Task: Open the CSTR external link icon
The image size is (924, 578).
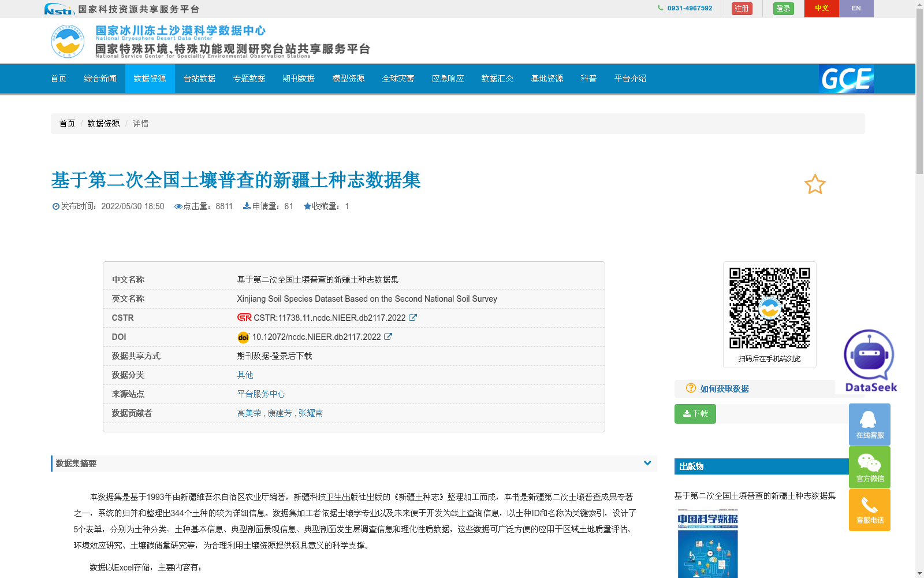Action: click(x=413, y=317)
